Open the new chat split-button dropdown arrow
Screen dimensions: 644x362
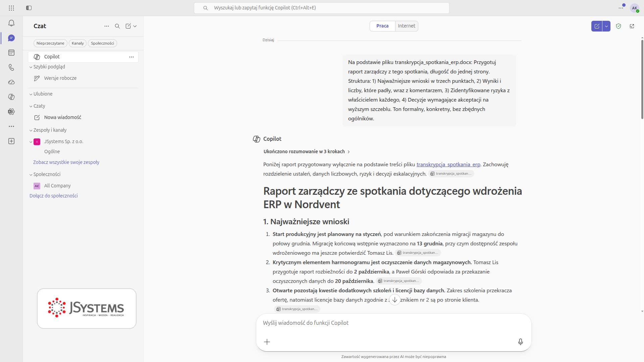point(606,26)
